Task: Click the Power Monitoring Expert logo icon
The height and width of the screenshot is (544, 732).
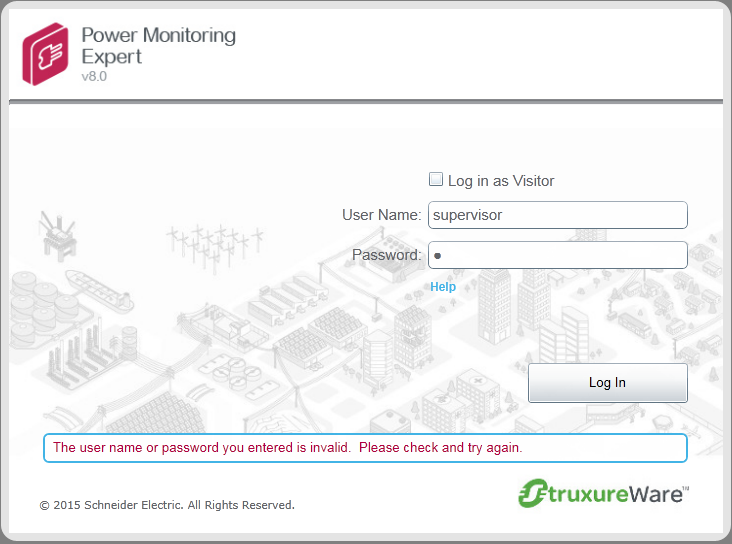Action: point(45,54)
